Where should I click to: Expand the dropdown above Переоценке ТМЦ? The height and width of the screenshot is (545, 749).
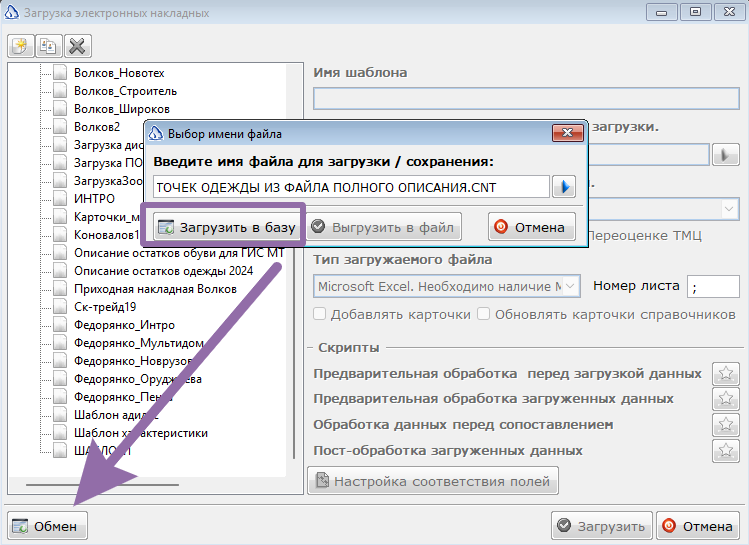[729, 209]
